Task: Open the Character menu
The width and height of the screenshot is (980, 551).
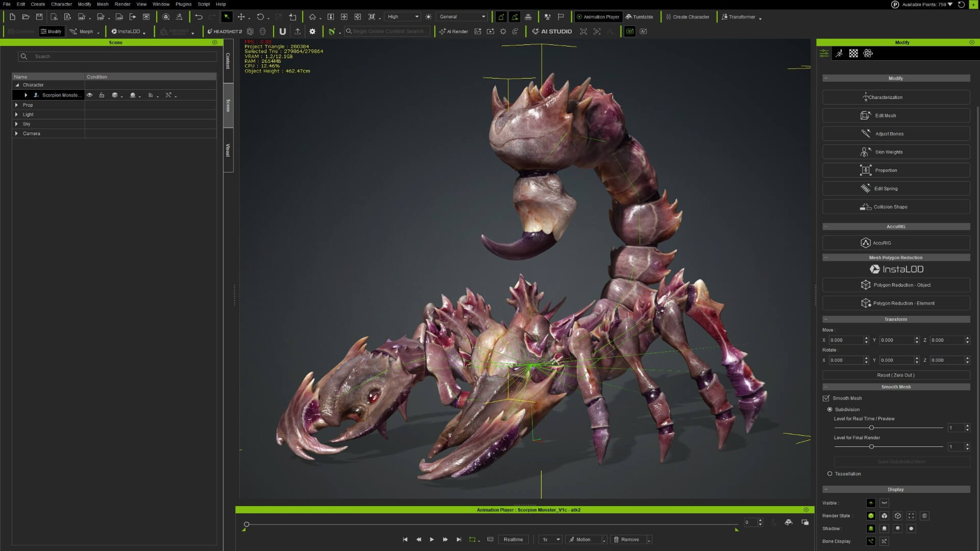Action: click(x=61, y=4)
